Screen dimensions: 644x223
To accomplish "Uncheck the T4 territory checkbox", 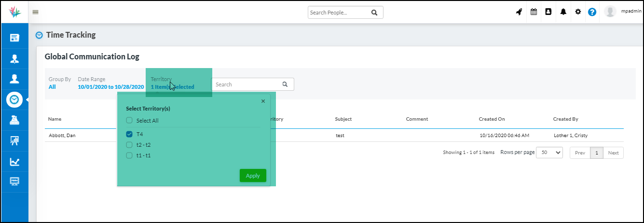I will point(129,134).
